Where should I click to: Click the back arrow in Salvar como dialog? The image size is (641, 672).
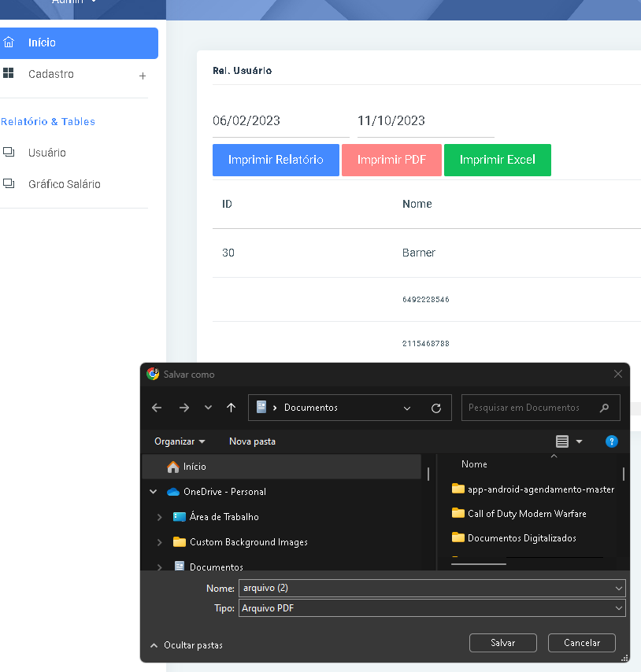tap(156, 408)
